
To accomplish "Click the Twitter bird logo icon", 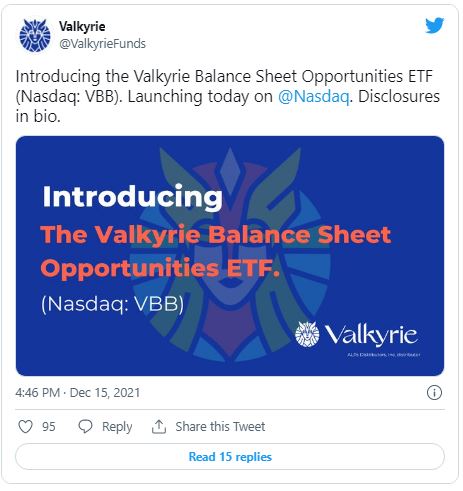I will tap(434, 25).
